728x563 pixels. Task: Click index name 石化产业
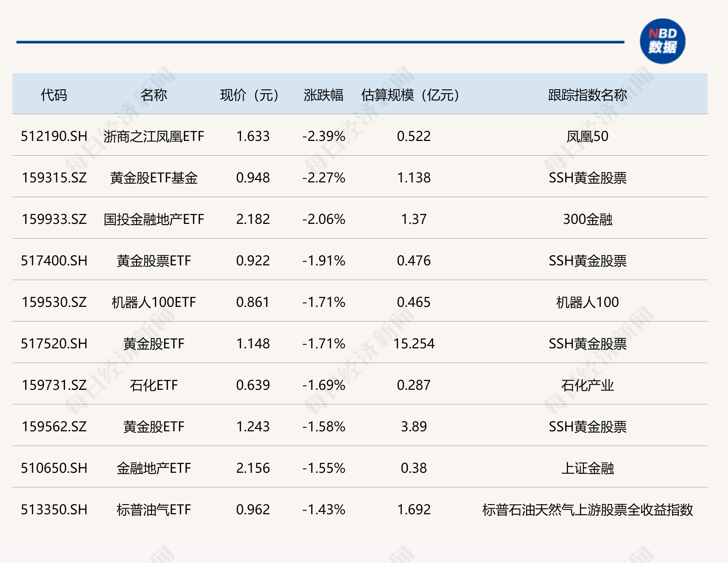coord(588,385)
